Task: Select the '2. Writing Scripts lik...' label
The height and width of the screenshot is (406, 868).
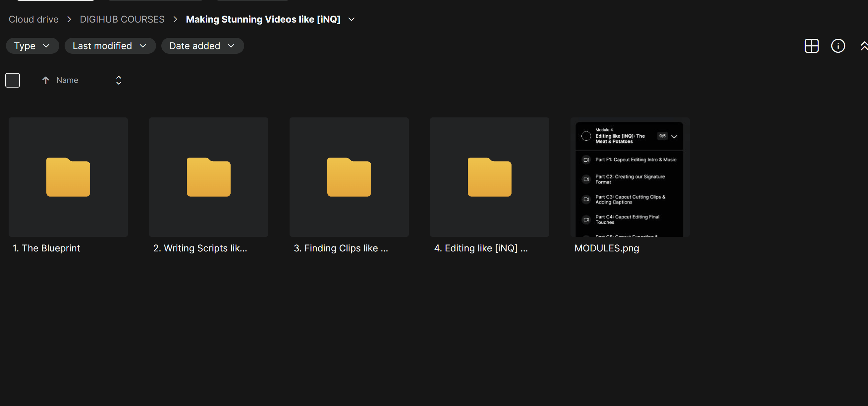Action: [x=200, y=248]
